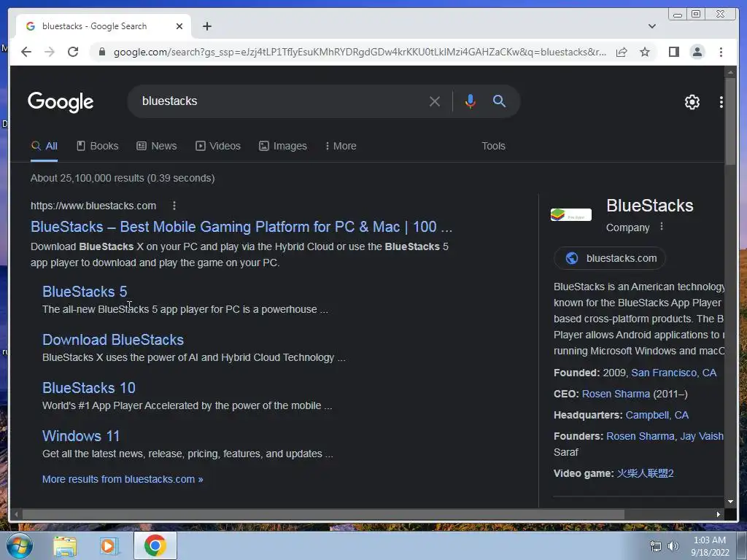Open the BlueStacks Best Mobile Gaming Platform result

pyautogui.click(x=241, y=227)
